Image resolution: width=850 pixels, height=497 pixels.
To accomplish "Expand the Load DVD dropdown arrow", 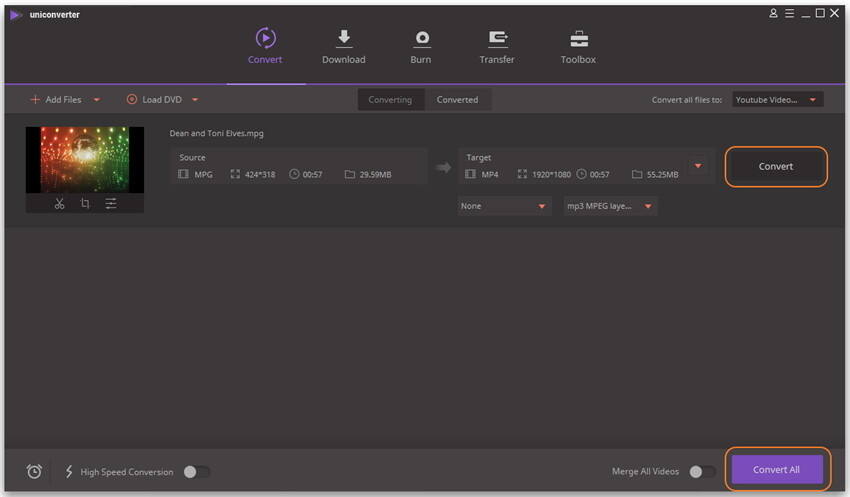I will coord(195,100).
